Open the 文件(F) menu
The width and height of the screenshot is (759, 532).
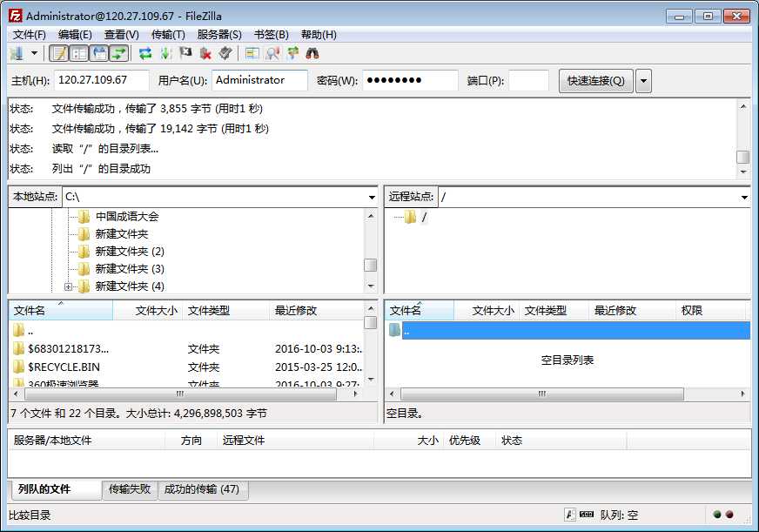pos(29,34)
